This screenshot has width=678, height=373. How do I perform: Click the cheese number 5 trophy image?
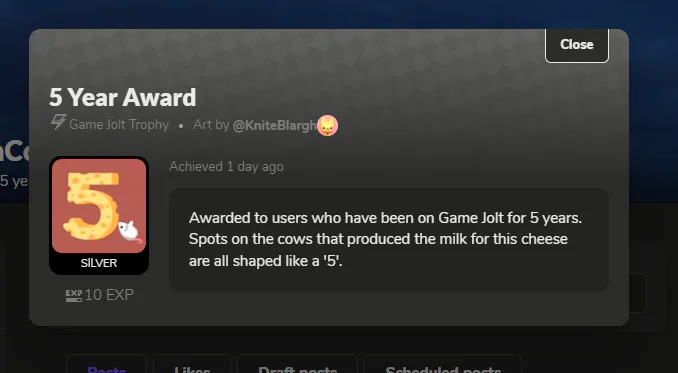coord(99,205)
